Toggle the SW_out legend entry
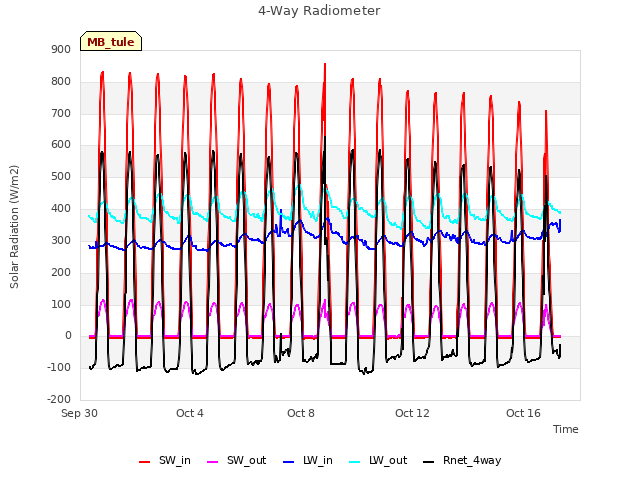640x480 pixels. coord(237,460)
